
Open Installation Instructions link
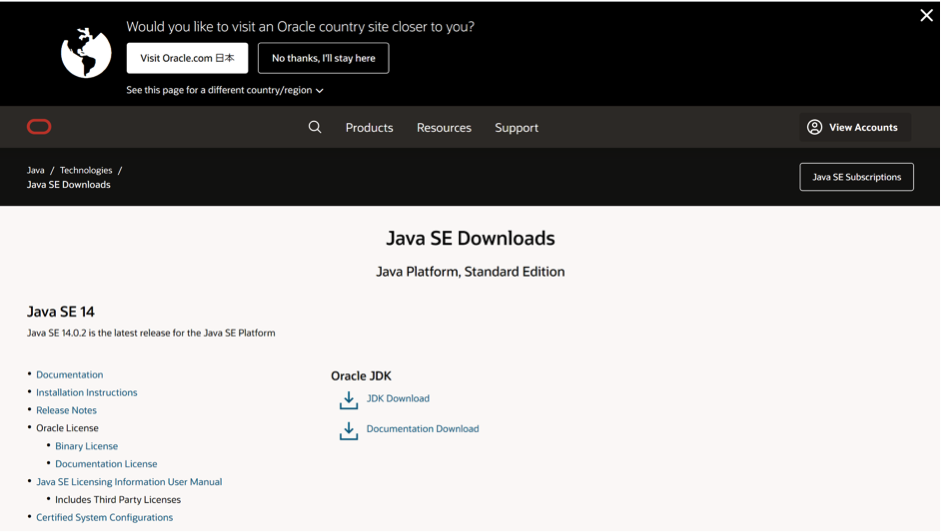86,392
